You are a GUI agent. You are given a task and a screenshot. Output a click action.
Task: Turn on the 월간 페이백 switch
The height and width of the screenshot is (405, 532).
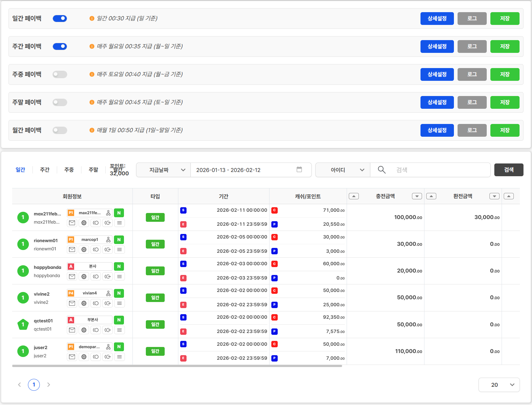60,130
